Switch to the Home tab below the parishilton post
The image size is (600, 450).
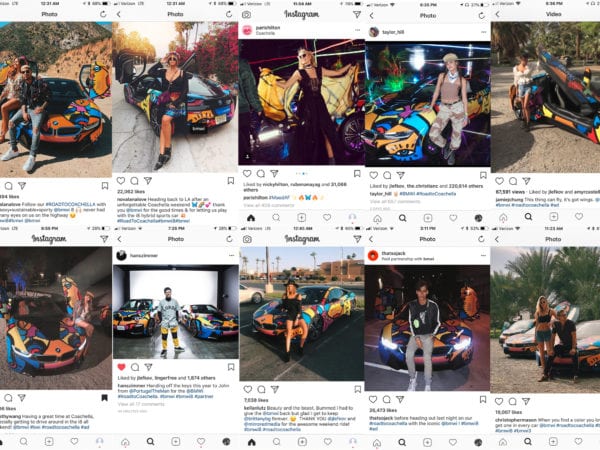(251, 218)
